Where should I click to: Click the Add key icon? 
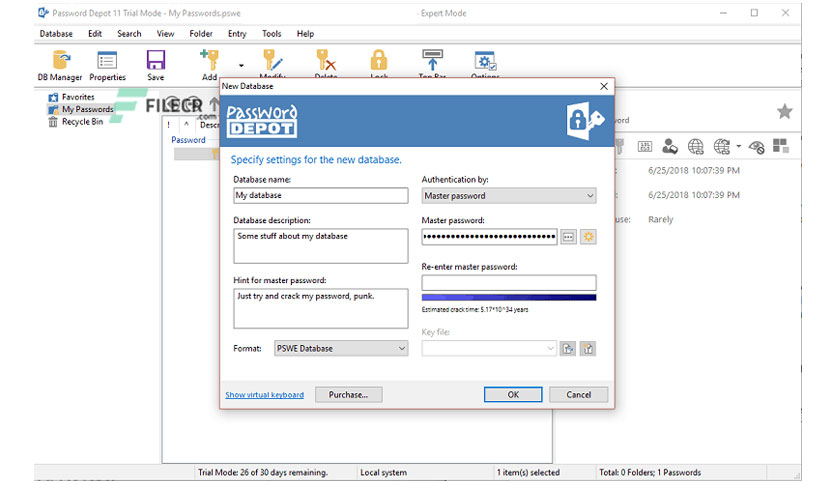[210, 60]
